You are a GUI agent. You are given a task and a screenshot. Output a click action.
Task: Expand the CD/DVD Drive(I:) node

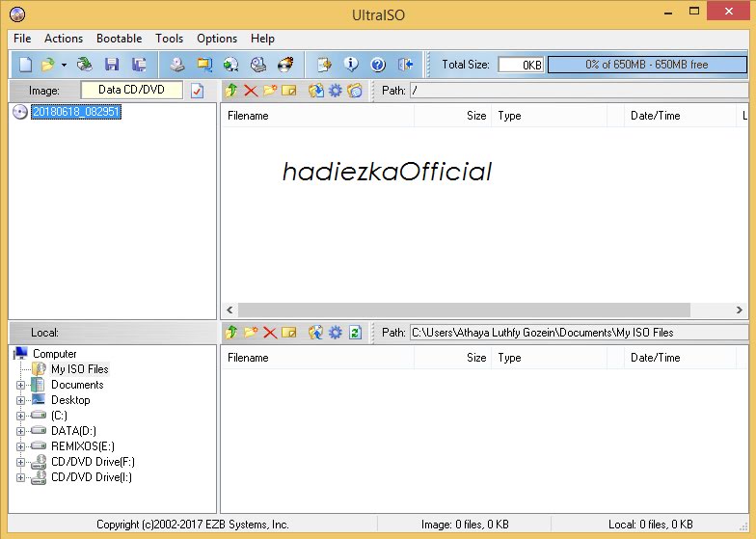20,478
